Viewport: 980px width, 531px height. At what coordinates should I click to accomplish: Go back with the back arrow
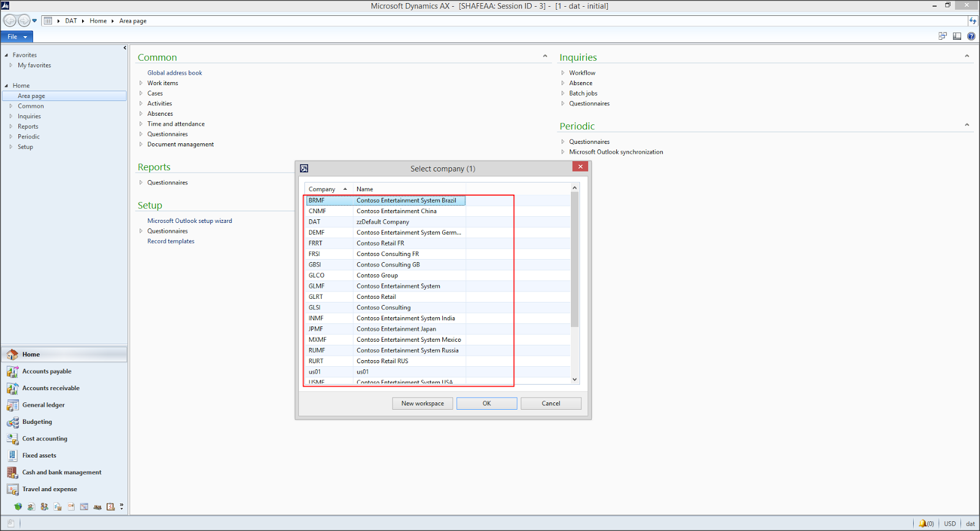coord(10,21)
